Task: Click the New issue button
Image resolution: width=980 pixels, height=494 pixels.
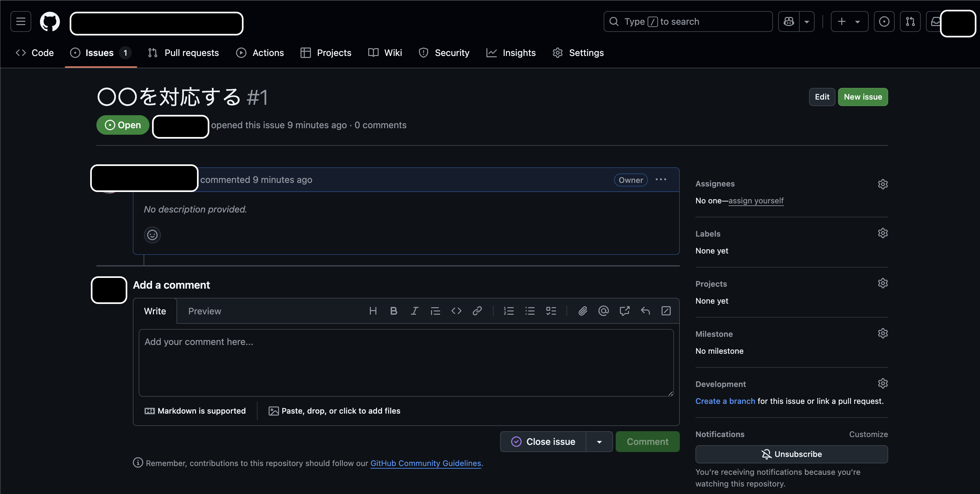Action: (862, 97)
